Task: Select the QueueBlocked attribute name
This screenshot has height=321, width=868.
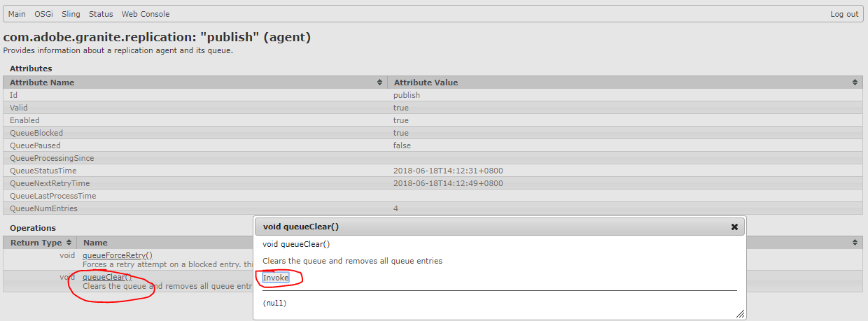Action: [36, 133]
